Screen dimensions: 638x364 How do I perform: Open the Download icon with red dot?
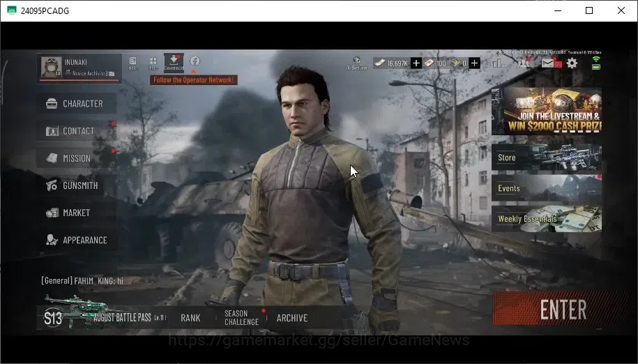pyautogui.click(x=174, y=63)
